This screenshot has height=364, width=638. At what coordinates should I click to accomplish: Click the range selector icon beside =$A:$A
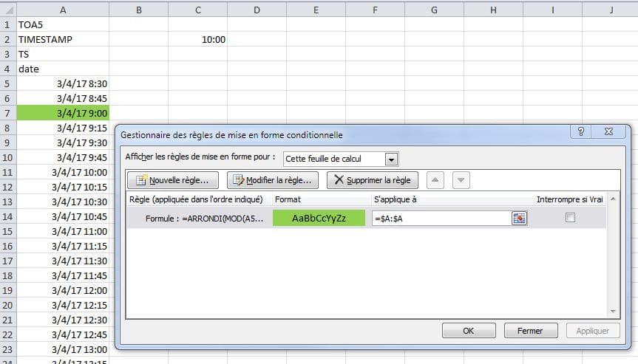tap(519, 218)
